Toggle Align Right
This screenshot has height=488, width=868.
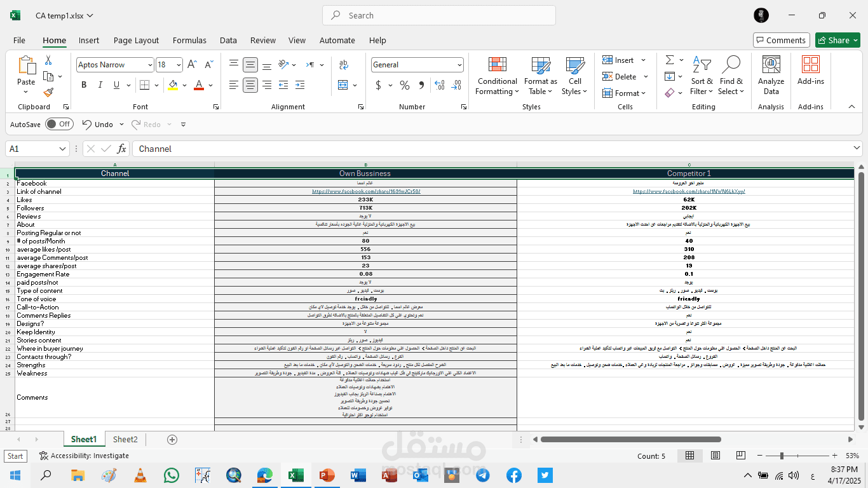click(x=267, y=85)
